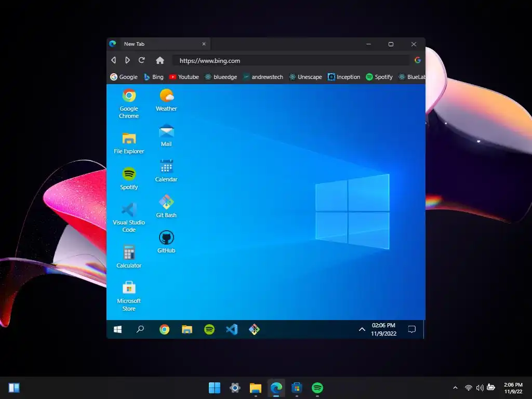Open File Explorer from outer taskbar
Image resolution: width=532 pixels, height=399 pixels.
pyautogui.click(x=256, y=388)
